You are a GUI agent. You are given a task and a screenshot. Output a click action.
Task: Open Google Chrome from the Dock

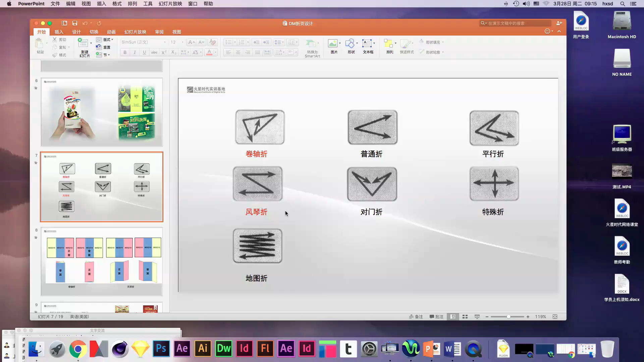tap(78, 349)
